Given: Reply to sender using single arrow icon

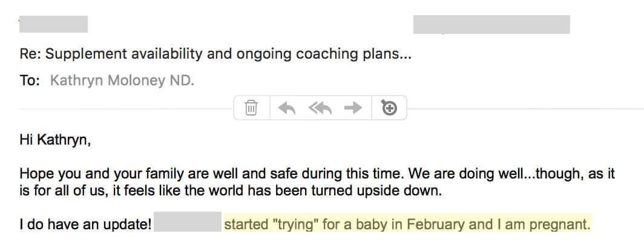Looking at the screenshot, I should click(x=287, y=108).
